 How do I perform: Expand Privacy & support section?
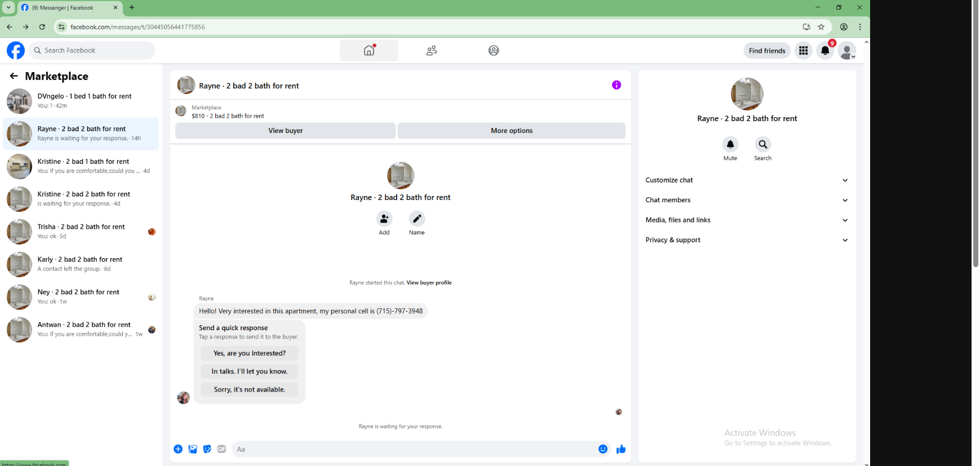(x=747, y=240)
